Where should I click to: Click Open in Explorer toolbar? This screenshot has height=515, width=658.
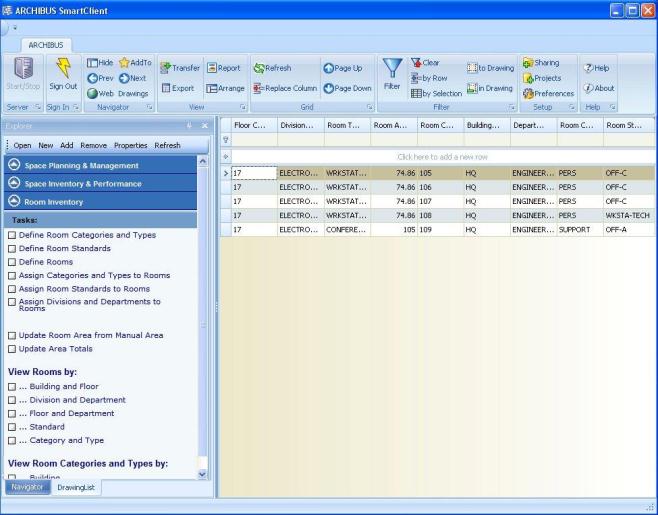pyautogui.click(x=22, y=145)
